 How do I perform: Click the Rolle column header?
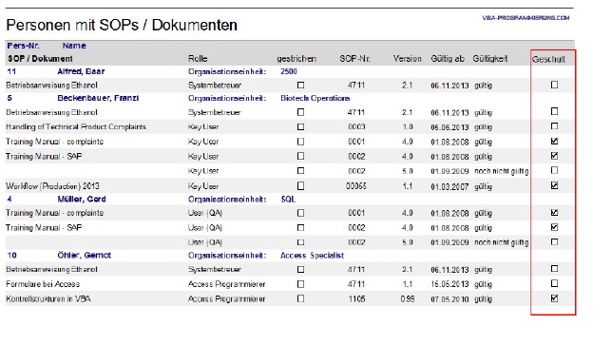pyautogui.click(x=198, y=59)
